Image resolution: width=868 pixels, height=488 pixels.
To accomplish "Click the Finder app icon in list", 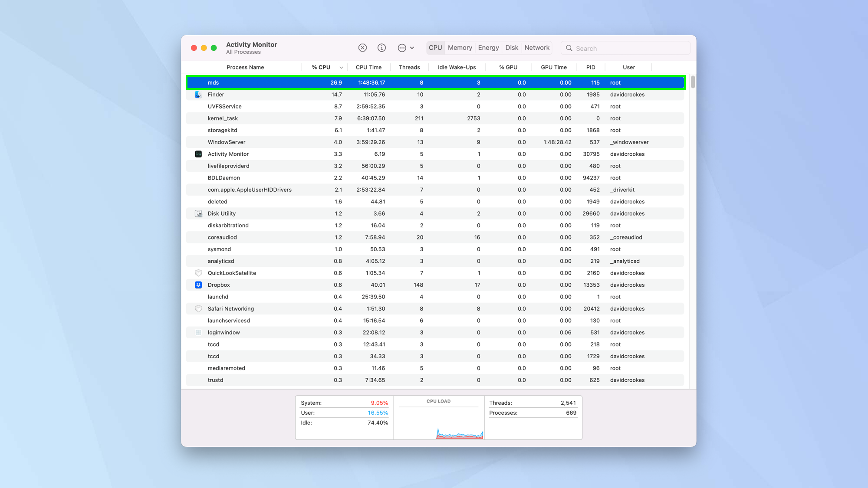I will [198, 95].
